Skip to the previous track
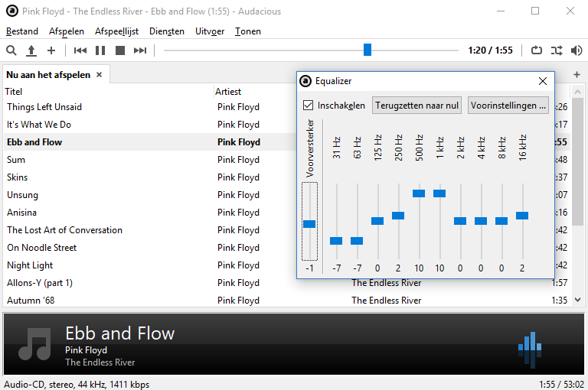Screen dimensions: 588x390 click(80, 50)
